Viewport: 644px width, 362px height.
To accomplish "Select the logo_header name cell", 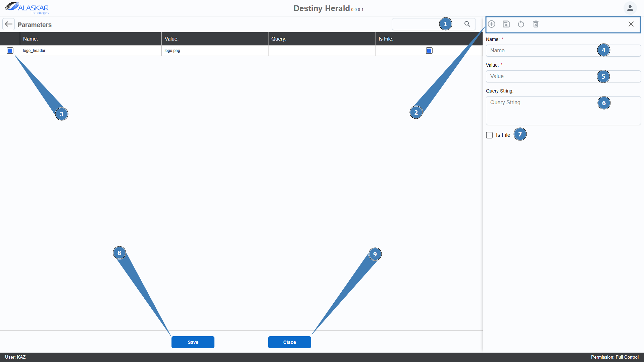I will coord(91,51).
